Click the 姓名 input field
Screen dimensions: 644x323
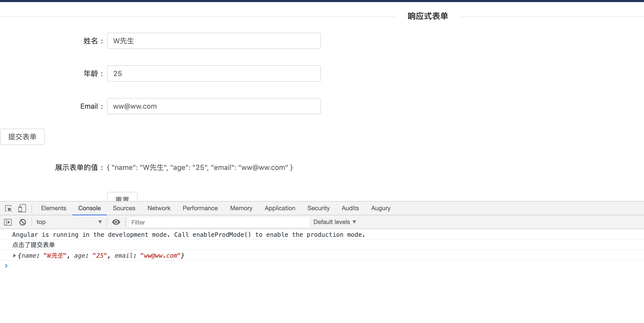pyautogui.click(x=214, y=41)
